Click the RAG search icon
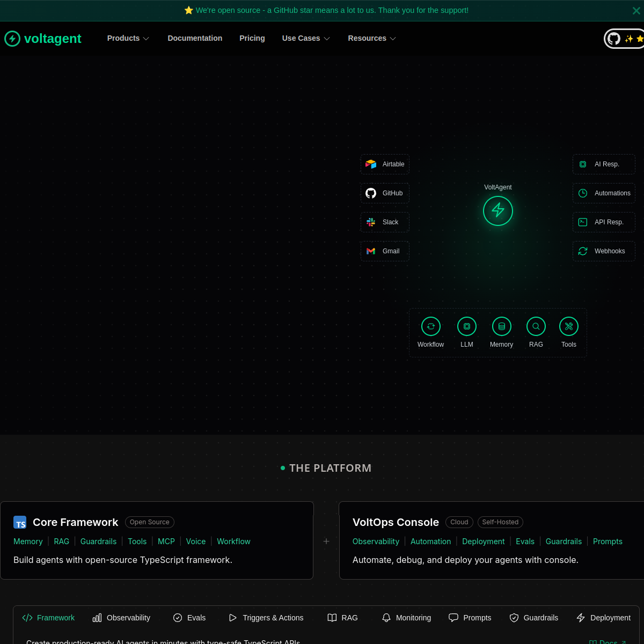The image size is (644, 644). click(x=536, y=326)
